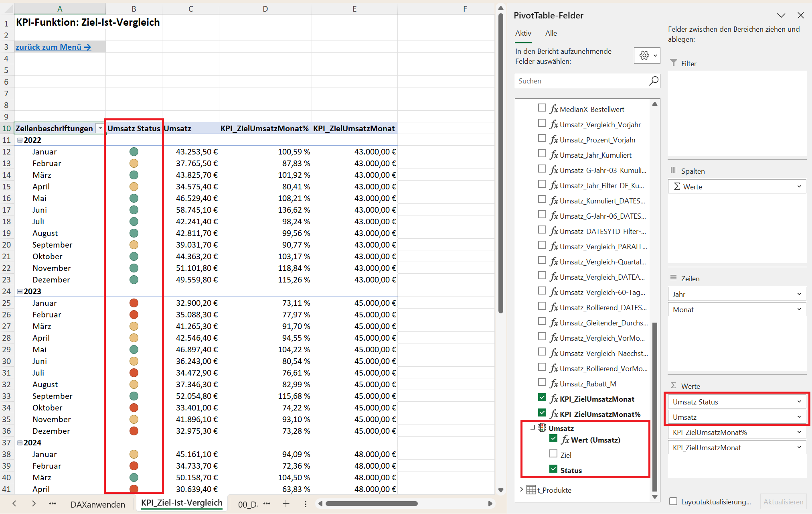Open the field list tools gear menu
812x514 pixels.
click(x=647, y=56)
